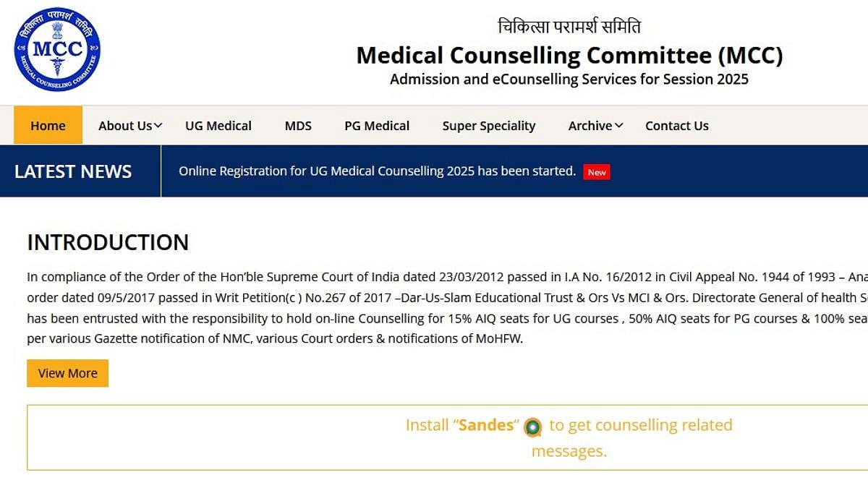The image size is (868, 488).
Task: Click the INTRODUCTION heading
Action: [x=108, y=242]
